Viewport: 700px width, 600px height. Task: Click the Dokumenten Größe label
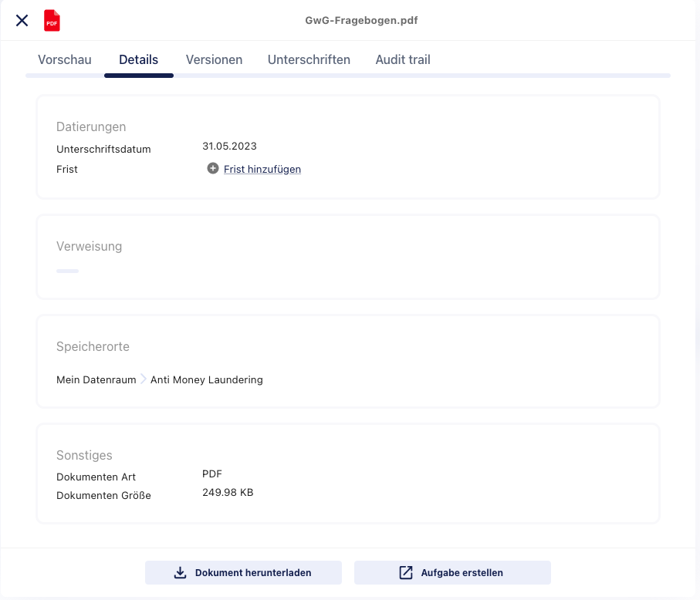[x=103, y=496]
